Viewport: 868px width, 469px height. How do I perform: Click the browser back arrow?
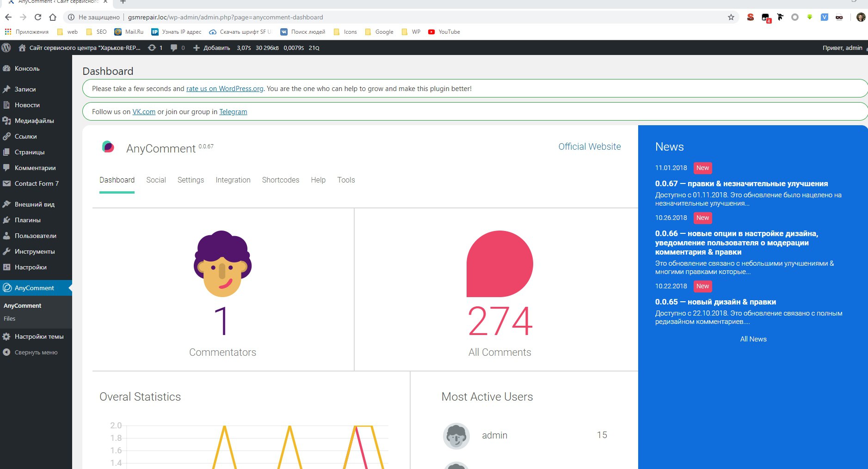point(8,17)
